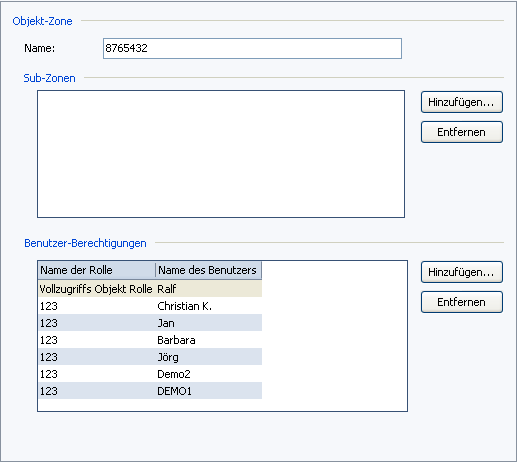Select the Jörg user row
Image resolution: width=517 pixels, height=462 pixels.
pos(150,357)
